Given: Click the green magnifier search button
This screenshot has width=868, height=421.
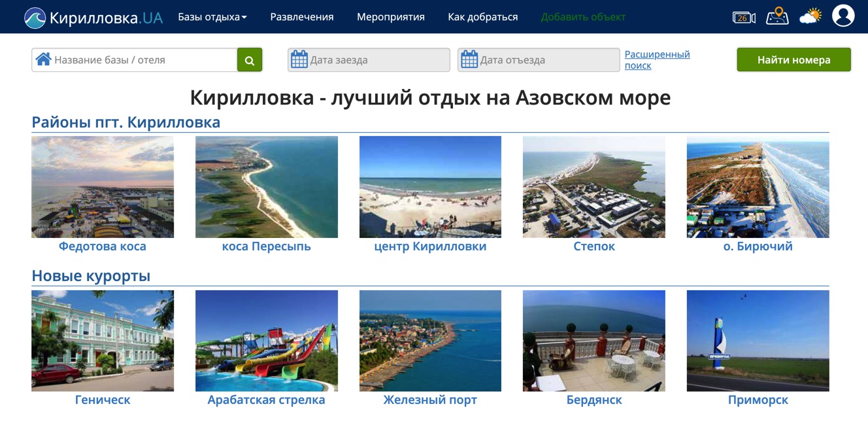Looking at the screenshot, I should [250, 60].
